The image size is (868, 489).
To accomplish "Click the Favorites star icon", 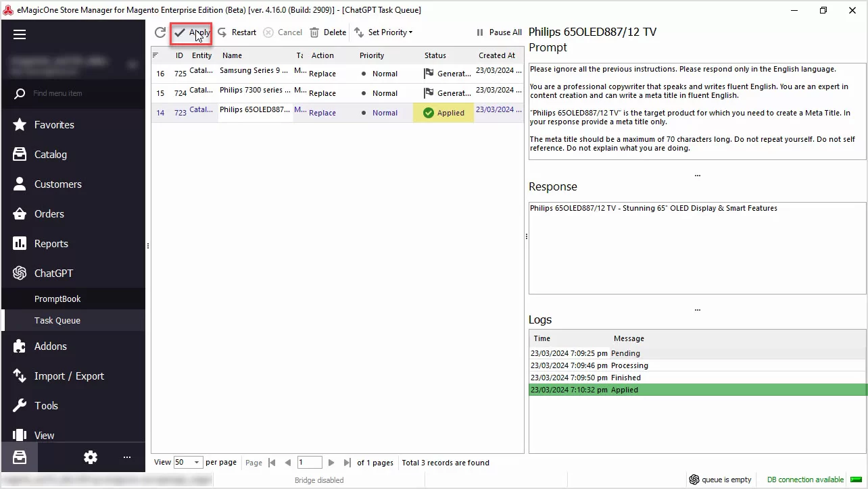I will (20, 124).
